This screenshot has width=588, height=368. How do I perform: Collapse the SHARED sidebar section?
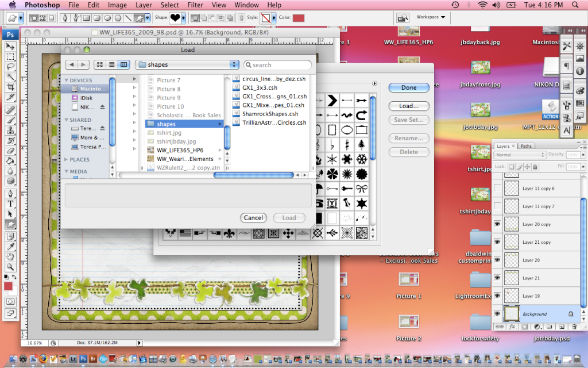pyautogui.click(x=67, y=120)
